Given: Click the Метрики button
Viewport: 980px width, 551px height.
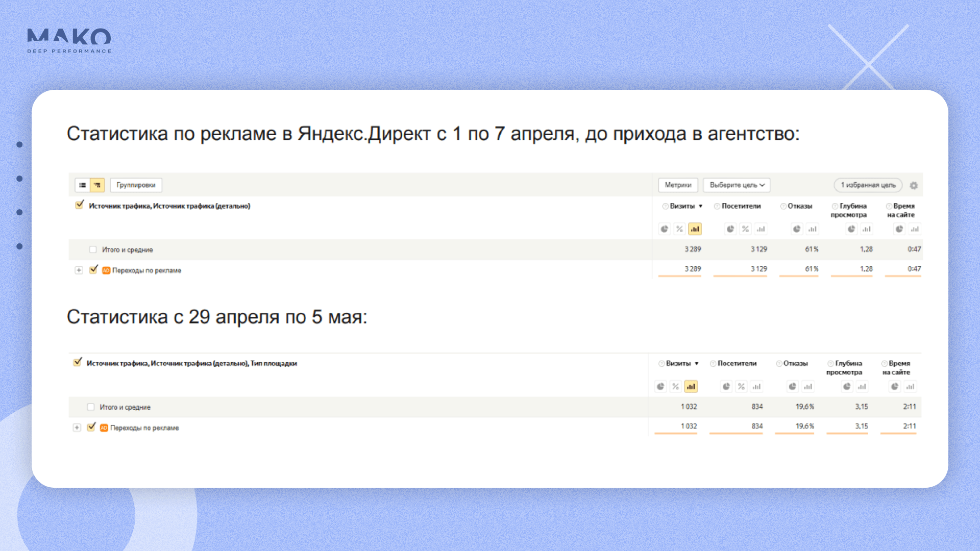Looking at the screenshot, I should point(678,185).
